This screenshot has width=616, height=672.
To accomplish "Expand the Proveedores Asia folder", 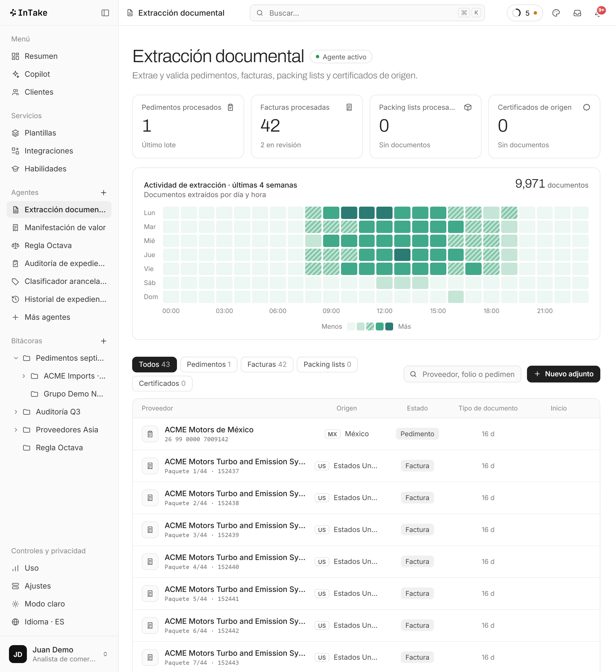I will click(16, 430).
